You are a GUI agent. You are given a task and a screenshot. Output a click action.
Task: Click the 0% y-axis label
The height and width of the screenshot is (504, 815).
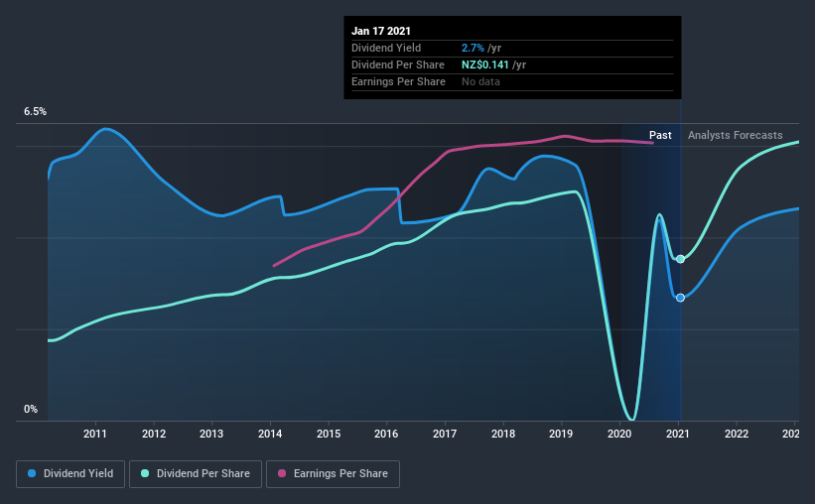[31, 410]
